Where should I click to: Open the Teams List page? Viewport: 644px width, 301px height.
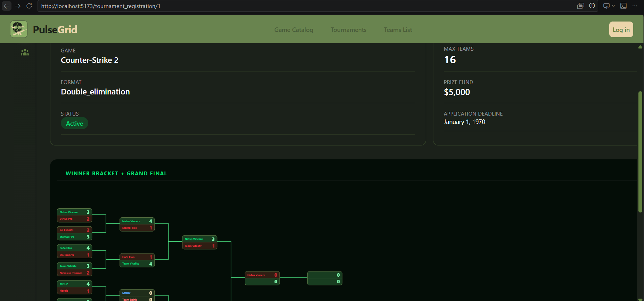pos(398,30)
